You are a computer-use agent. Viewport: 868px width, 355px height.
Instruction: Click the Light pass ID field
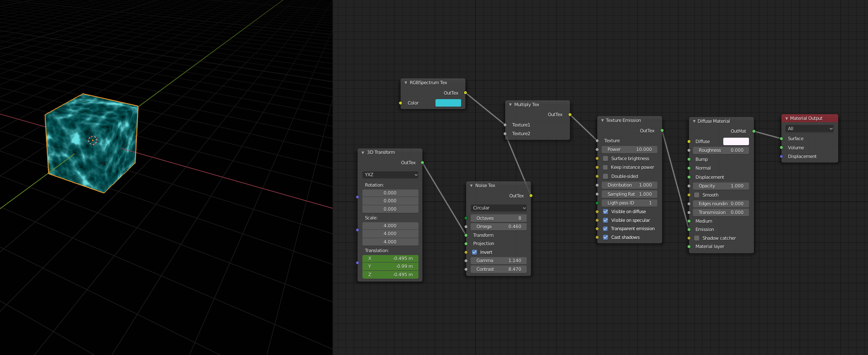[x=630, y=203]
